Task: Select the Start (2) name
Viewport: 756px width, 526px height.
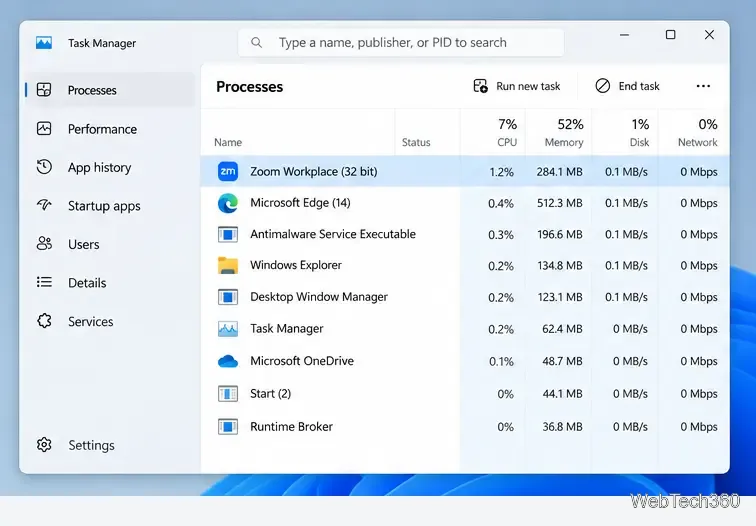Action: coord(270,394)
